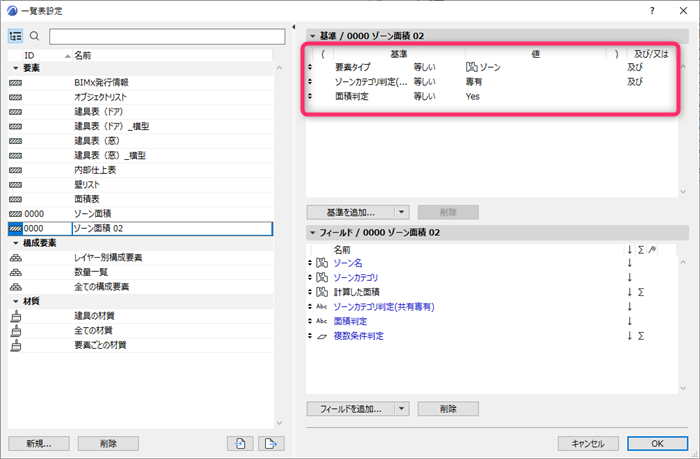Click the help question mark icon

point(652,11)
